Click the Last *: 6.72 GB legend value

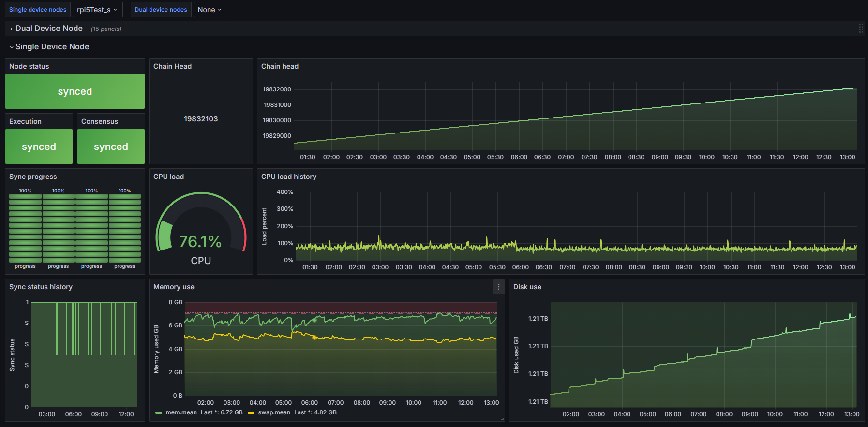click(222, 412)
